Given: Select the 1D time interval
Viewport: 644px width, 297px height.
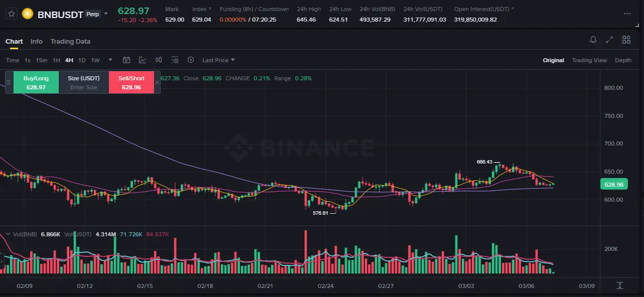Looking at the screenshot, I should pyautogui.click(x=82, y=60).
